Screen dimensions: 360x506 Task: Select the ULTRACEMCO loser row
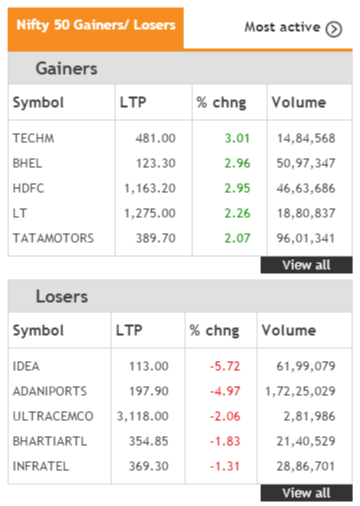[180, 416]
